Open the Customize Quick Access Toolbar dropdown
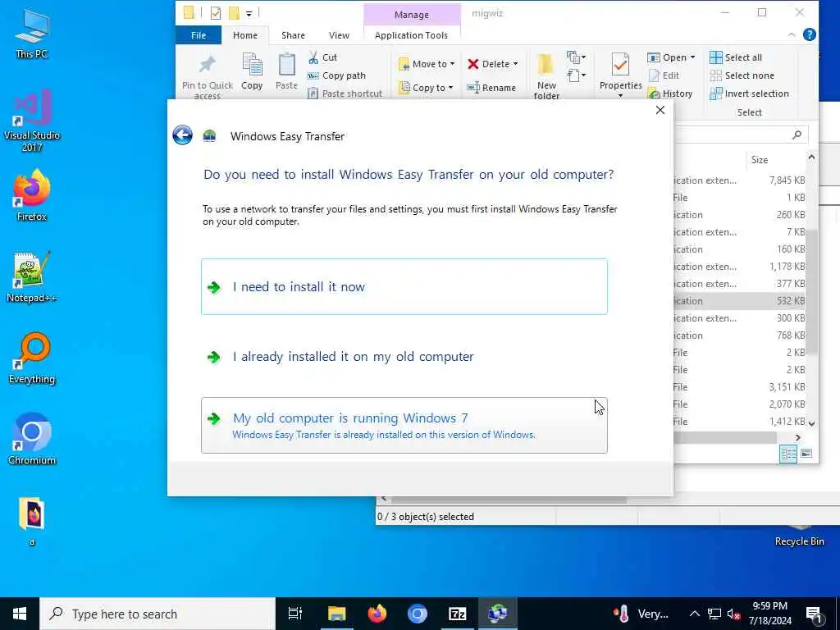The image size is (840, 630). tap(249, 13)
